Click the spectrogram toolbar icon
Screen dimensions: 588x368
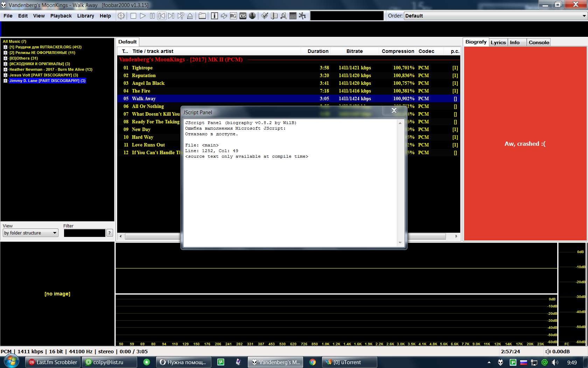293,16
